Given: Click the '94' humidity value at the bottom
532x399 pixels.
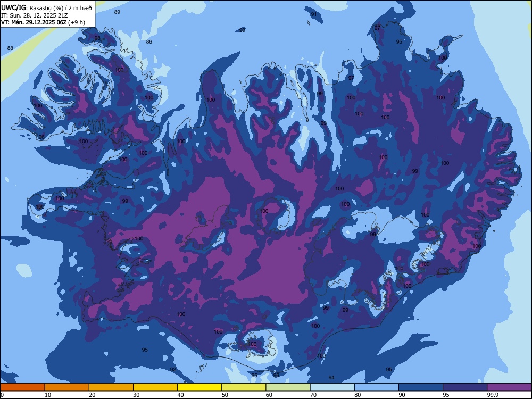Looking at the screenshot, I should click(x=331, y=377).
